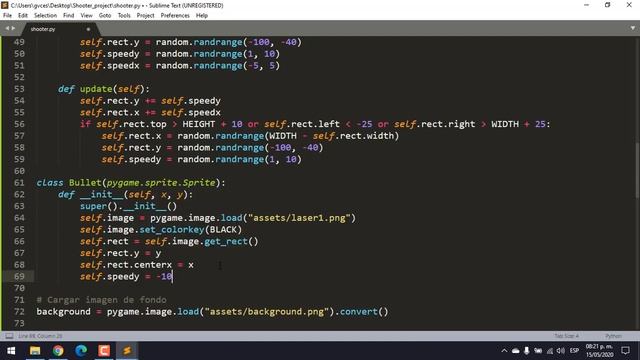Click 'set_colorkey(BLACK)' on line 65

click(x=191, y=230)
